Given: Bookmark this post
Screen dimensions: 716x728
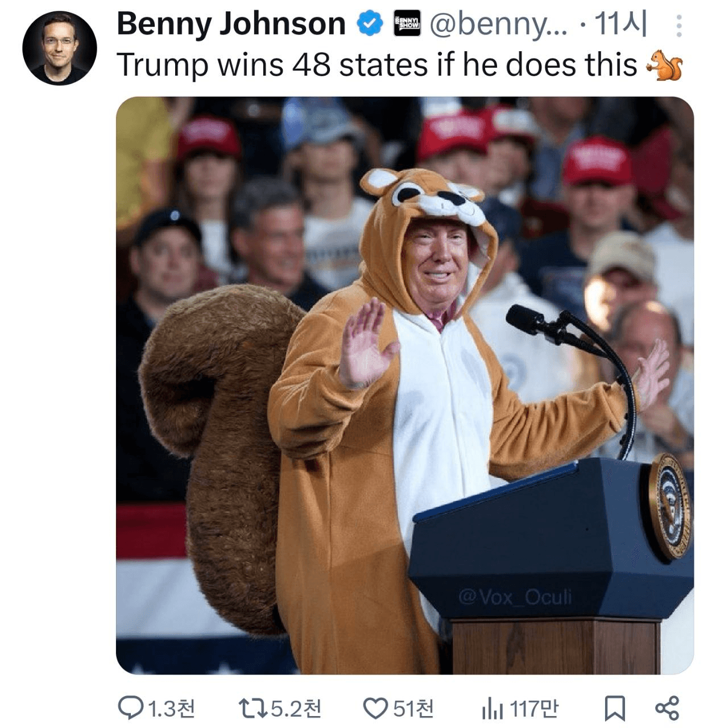Looking at the screenshot, I should point(615,709).
